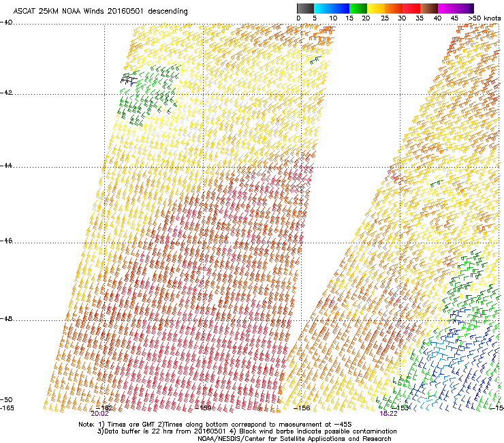Screen dimensions: 504x443
Task: Click the '-165' longitude axis label
Action: (x=7, y=408)
